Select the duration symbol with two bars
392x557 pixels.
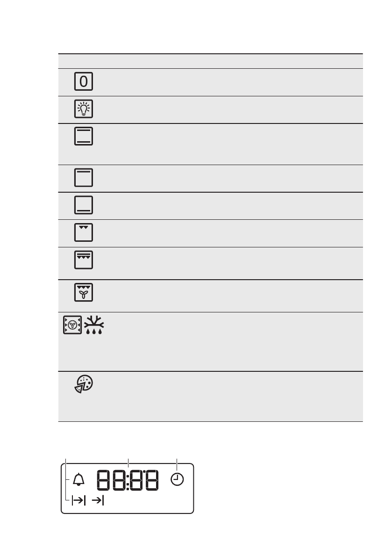coord(79,501)
